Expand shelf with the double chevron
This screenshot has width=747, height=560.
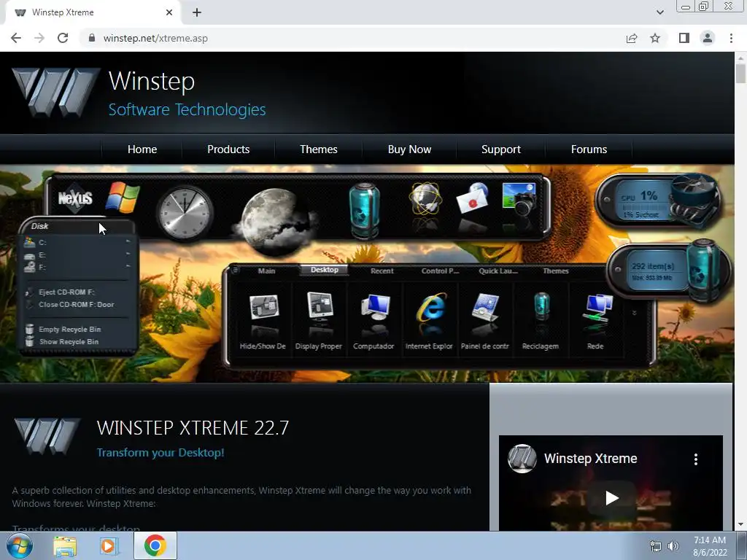[634, 313]
